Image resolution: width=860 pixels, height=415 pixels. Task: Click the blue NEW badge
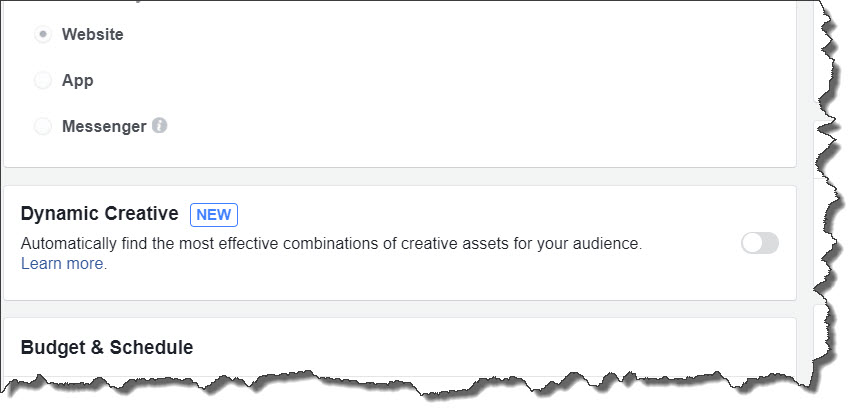point(214,215)
